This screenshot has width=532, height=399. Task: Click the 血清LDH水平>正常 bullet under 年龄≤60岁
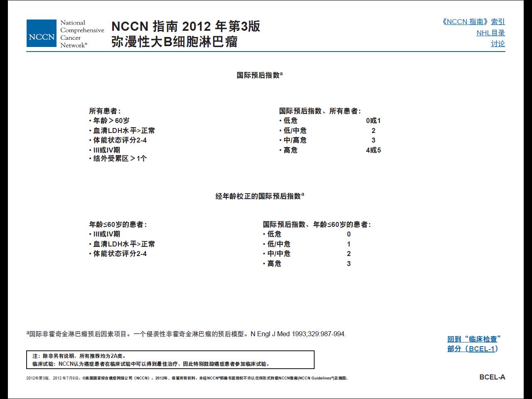click(x=122, y=244)
